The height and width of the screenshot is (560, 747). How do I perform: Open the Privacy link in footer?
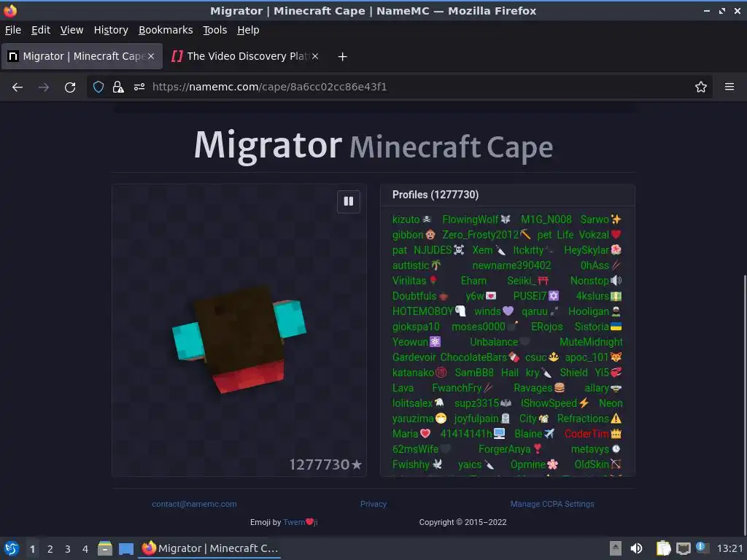click(x=373, y=504)
